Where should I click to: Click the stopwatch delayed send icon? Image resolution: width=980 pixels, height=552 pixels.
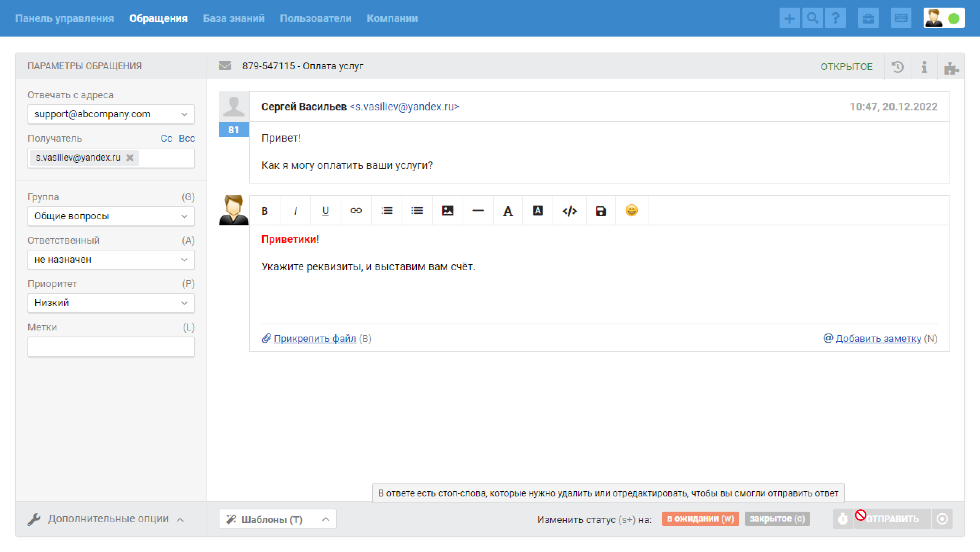click(x=843, y=519)
